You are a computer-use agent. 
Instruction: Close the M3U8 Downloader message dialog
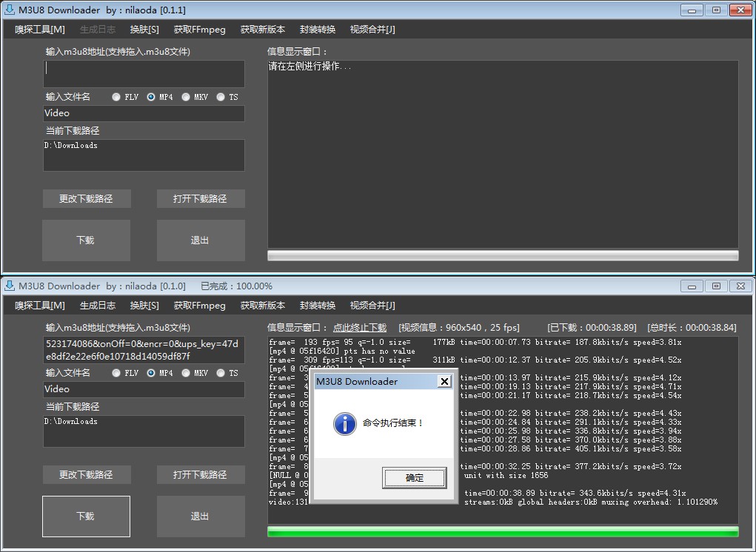444,382
